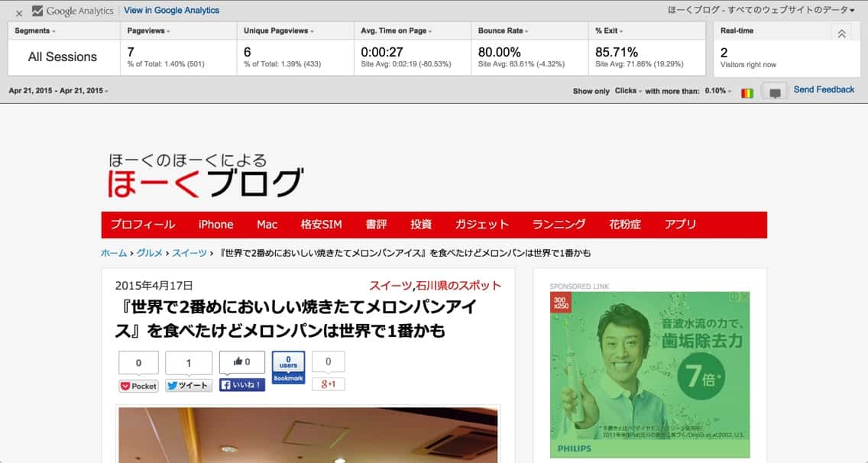Click the 80.00% bounce rate value
The image size is (868, 463).
499,52
